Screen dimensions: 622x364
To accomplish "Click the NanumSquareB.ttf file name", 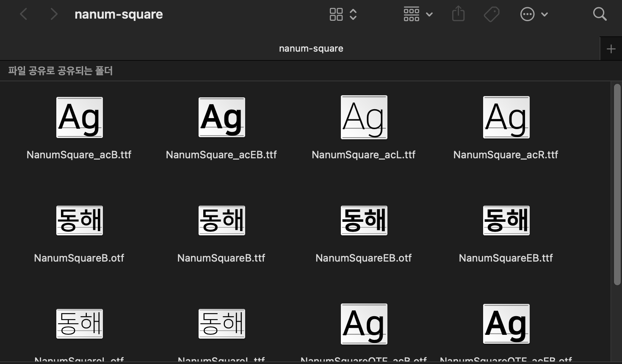I will tap(221, 258).
